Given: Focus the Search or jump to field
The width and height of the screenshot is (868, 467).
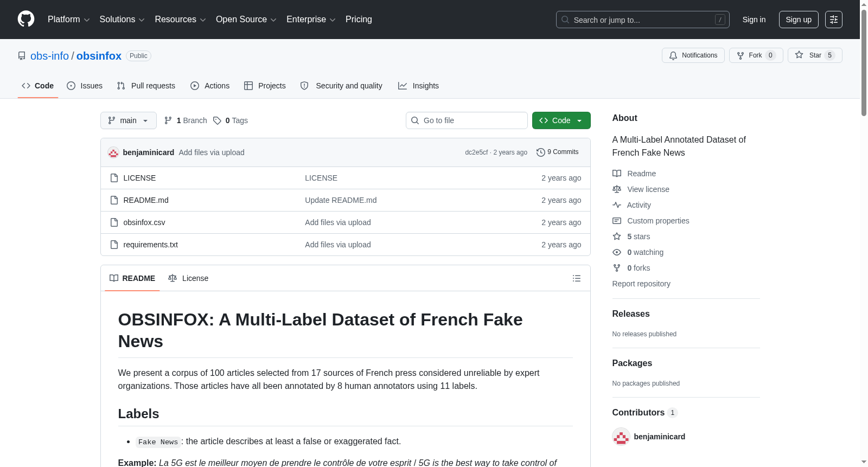Looking at the screenshot, I should click(x=642, y=20).
